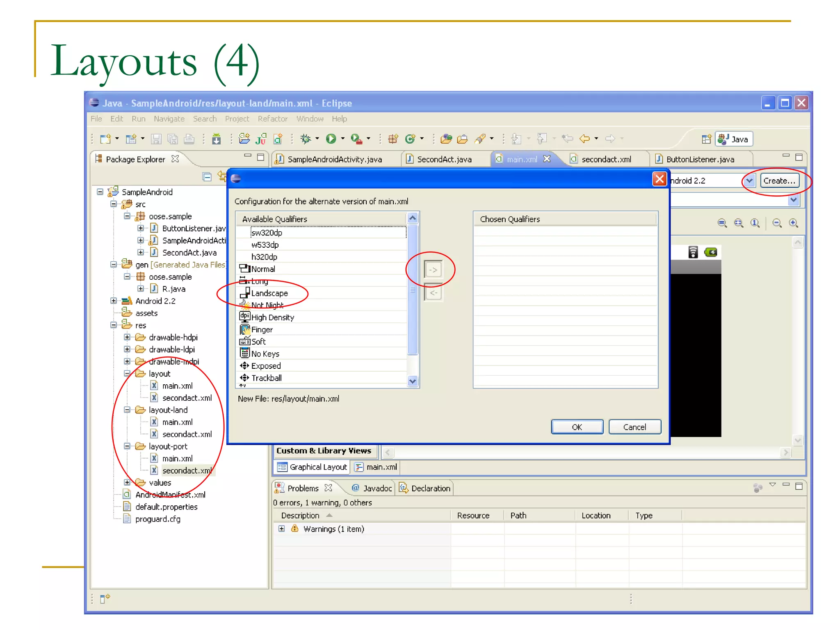
Task: Open the Java perspective button
Action: (734, 139)
